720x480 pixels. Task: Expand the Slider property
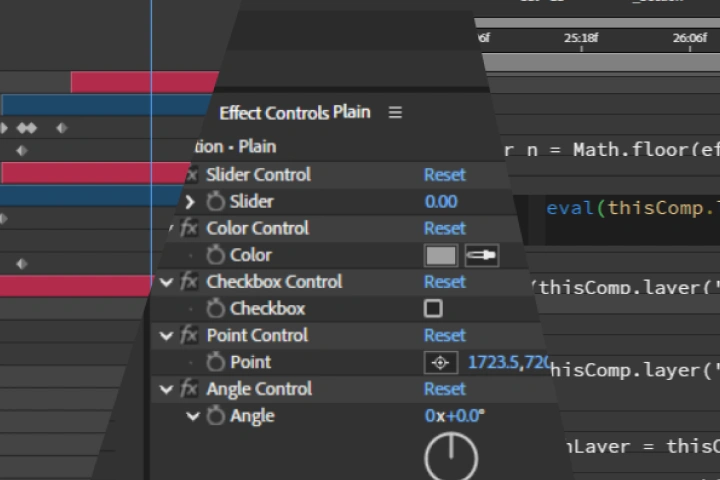(190, 202)
